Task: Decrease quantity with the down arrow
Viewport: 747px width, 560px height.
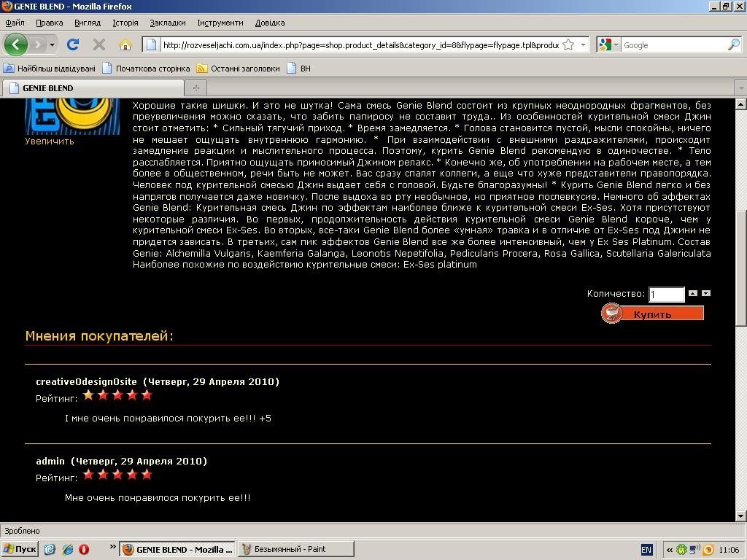Action: click(x=706, y=293)
